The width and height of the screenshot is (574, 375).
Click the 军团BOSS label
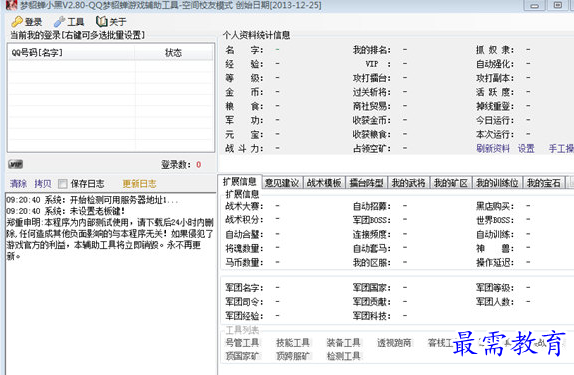click(x=372, y=220)
